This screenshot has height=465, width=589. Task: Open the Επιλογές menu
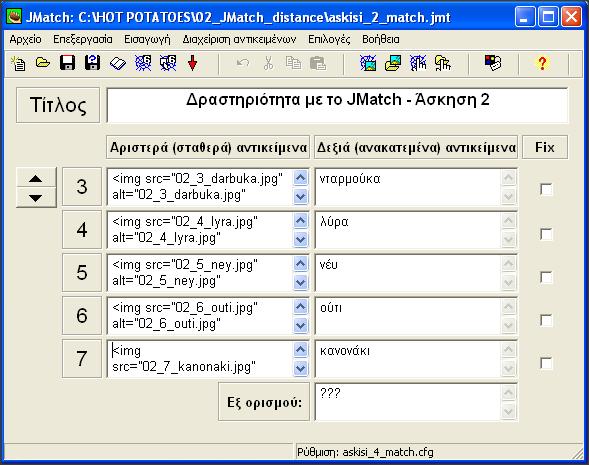pos(329,39)
